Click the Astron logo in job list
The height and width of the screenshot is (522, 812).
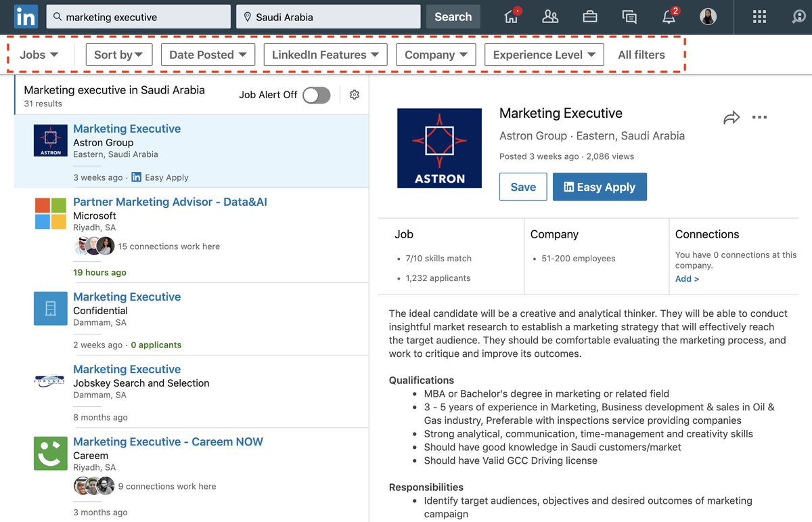pyautogui.click(x=51, y=141)
